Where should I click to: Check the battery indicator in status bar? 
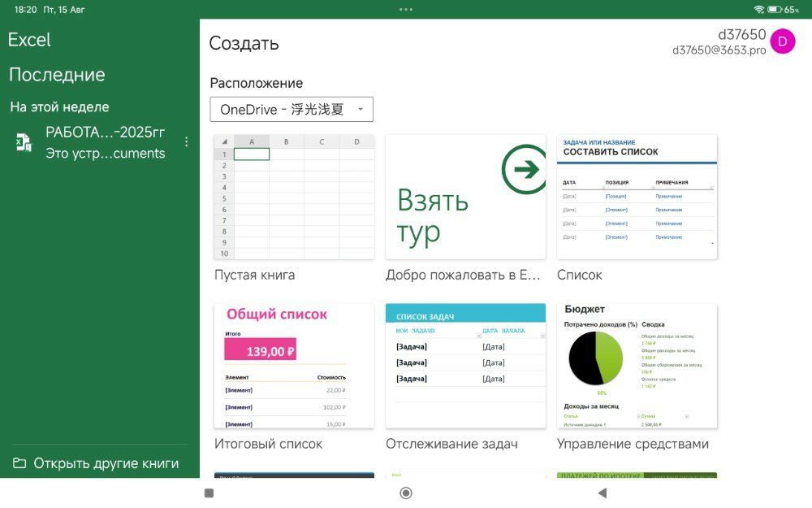click(775, 9)
